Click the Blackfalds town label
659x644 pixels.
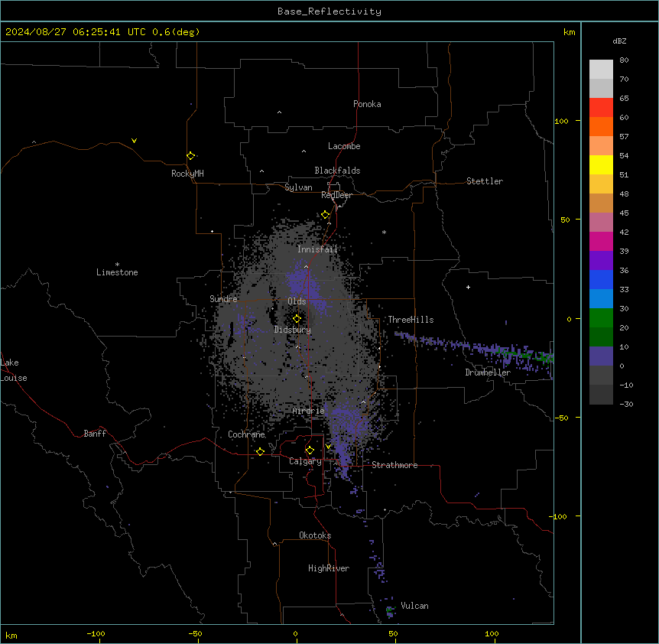click(x=337, y=171)
